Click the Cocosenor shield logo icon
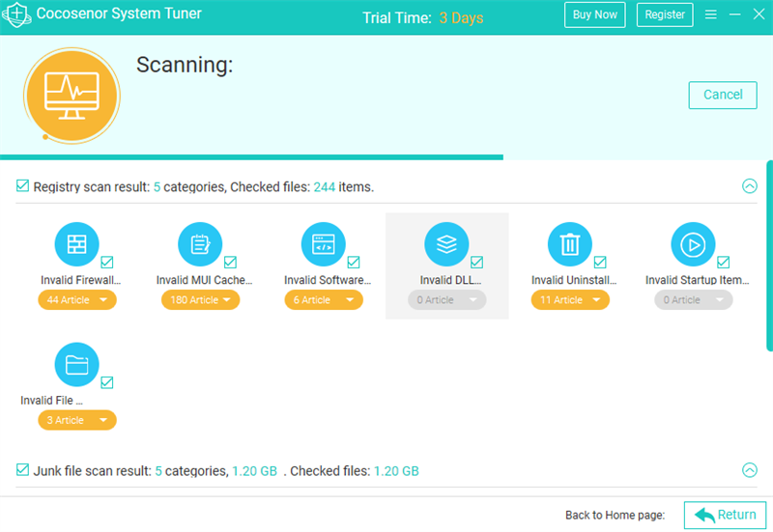773x532 pixels. [16, 14]
